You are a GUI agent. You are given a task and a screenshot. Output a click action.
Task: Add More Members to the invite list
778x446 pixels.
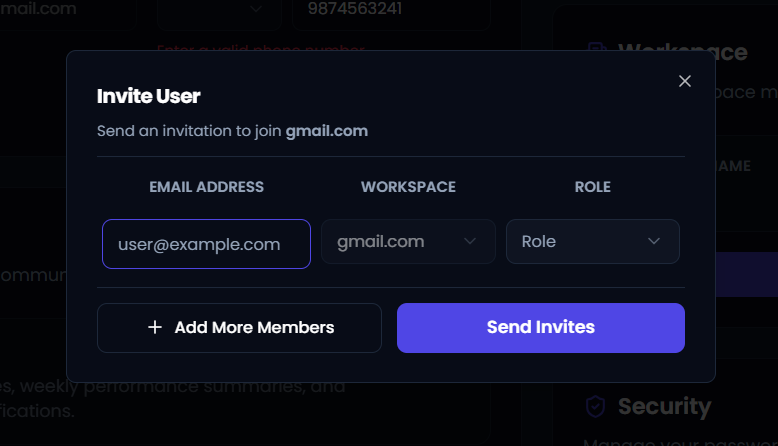click(239, 328)
